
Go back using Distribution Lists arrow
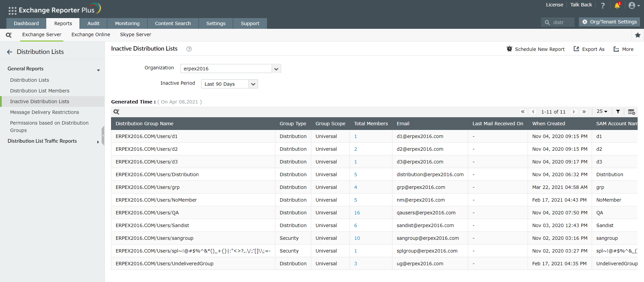(9, 52)
